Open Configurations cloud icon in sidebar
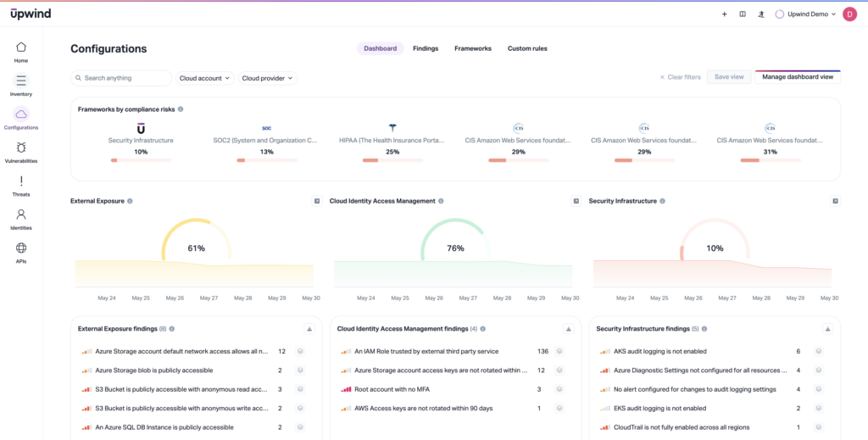This screenshot has height=440, width=868. 21,114
